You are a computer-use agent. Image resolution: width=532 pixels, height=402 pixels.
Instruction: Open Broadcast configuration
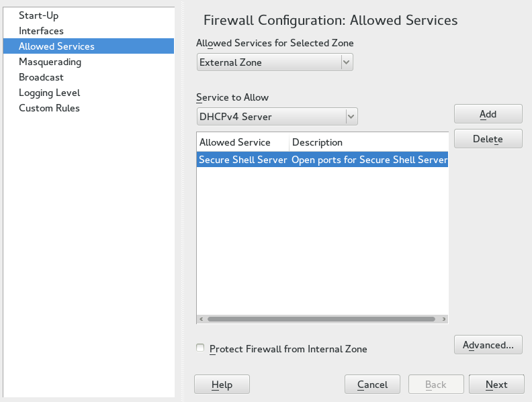pos(41,77)
